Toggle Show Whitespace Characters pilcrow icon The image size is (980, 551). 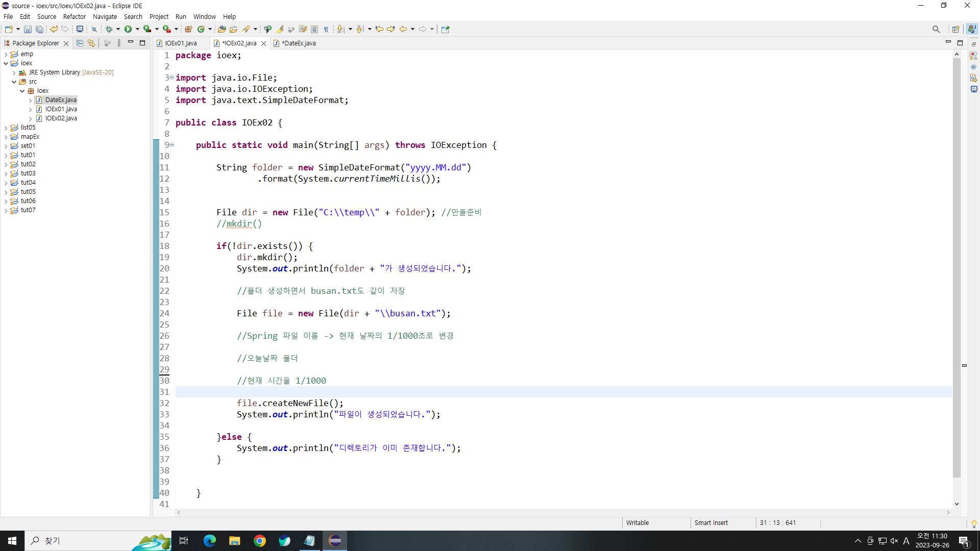[326, 30]
